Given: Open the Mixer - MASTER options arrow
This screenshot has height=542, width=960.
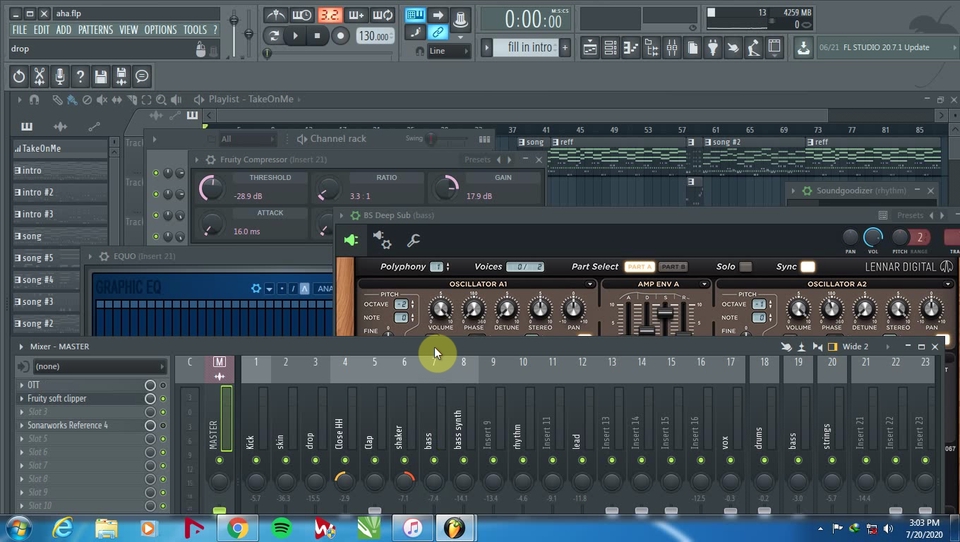Looking at the screenshot, I should (21, 347).
